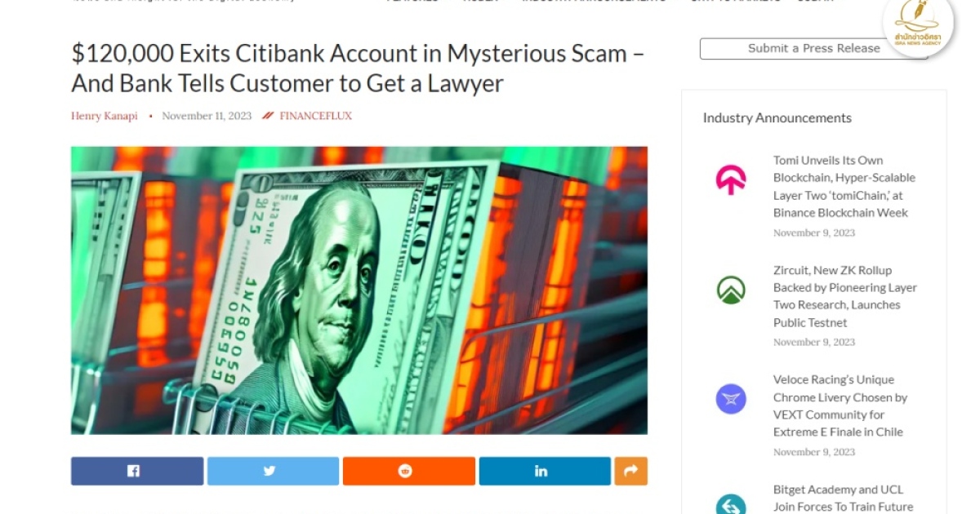Open the Tomi tomiChain blockchain announcement
Image resolution: width=980 pixels, height=514 pixels.
(844, 187)
